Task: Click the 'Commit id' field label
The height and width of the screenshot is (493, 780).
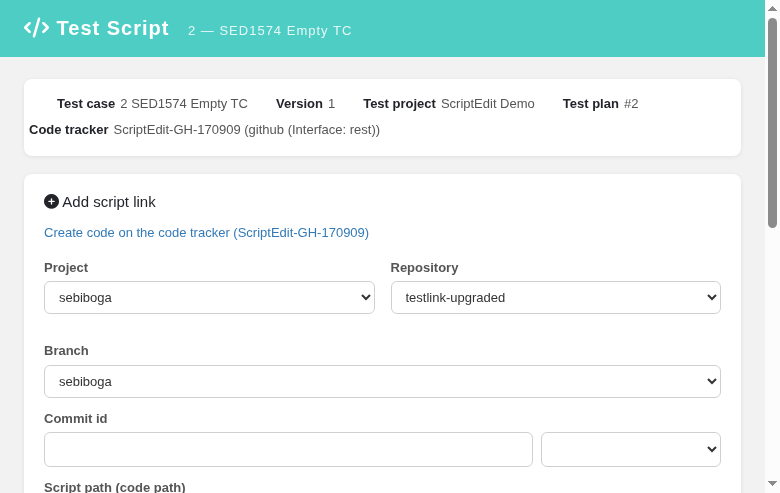Action: (x=76, y=419)
